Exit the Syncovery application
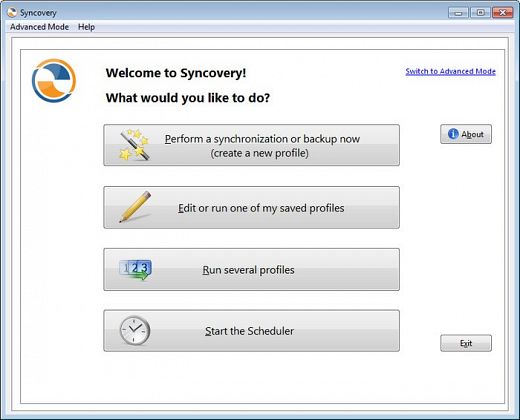Viewport: 520px width, 420px height. pyautogui.click(x=466, y=343)
